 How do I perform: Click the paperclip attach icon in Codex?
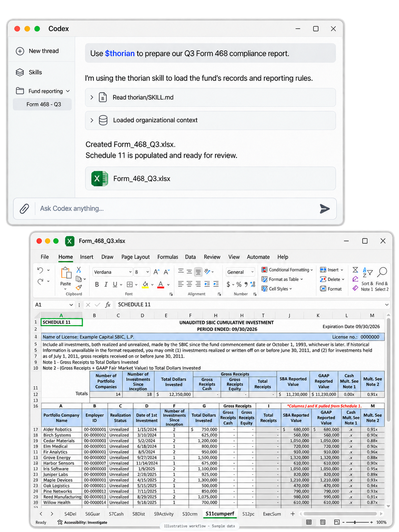24,209
